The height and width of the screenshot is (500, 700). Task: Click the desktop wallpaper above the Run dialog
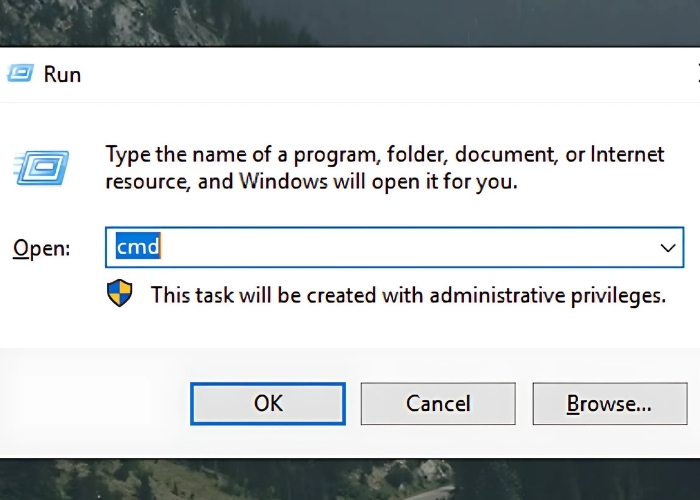[350, 22]
